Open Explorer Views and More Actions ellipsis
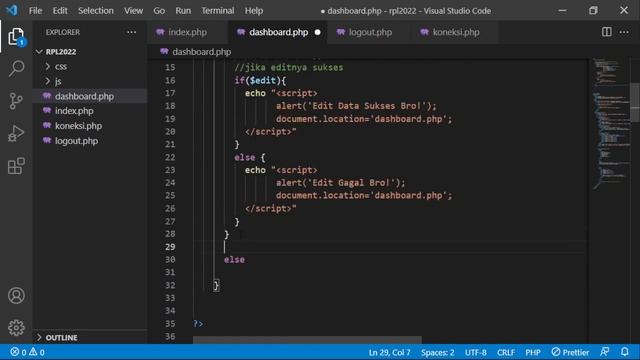 (x=131, y=32)
